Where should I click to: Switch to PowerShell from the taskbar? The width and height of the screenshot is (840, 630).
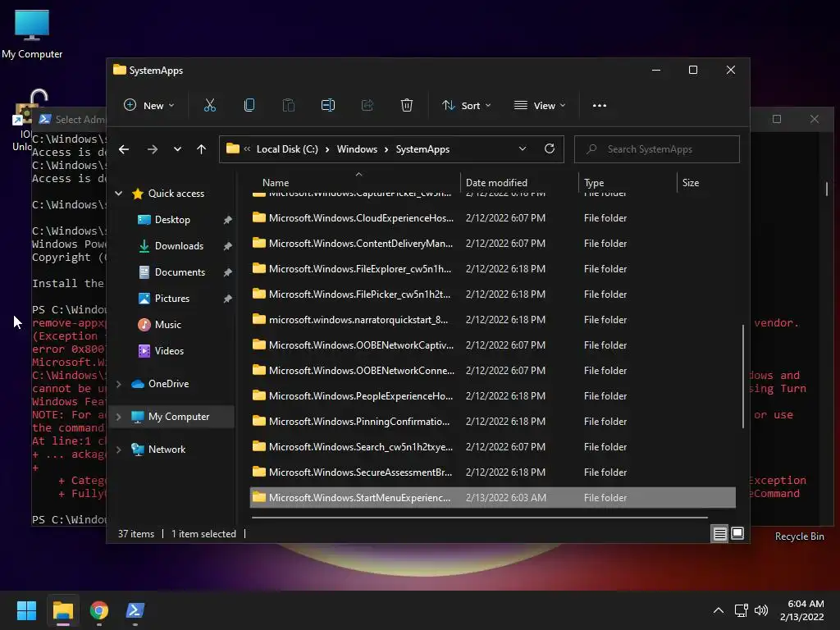[x=135, y=610]
